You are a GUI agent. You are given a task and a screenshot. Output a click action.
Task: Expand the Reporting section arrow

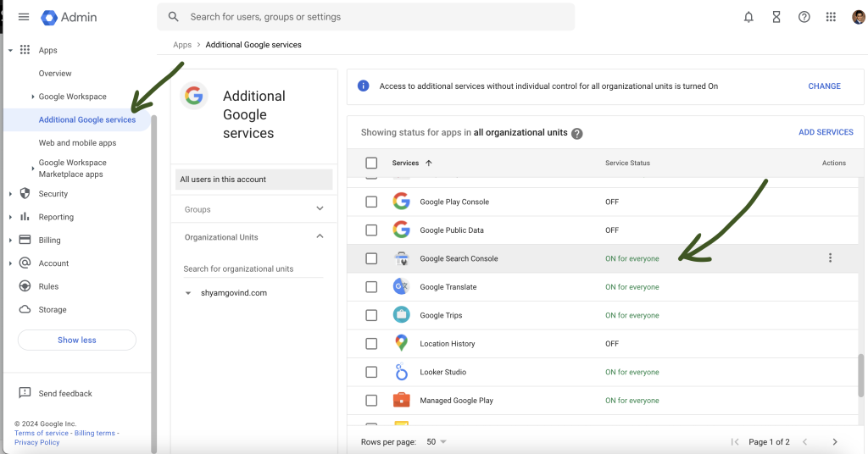pyautogui.click(x=10, y=217)
